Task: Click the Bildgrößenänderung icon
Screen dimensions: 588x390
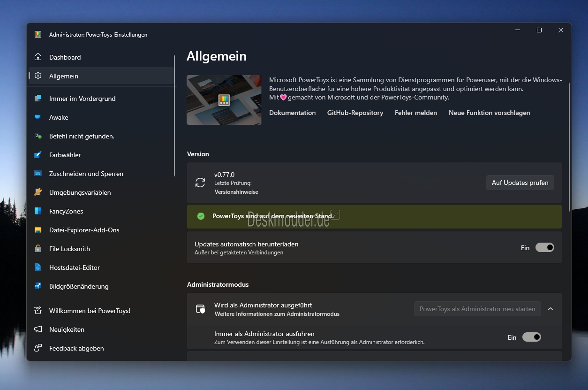Action: click(38, 286)
